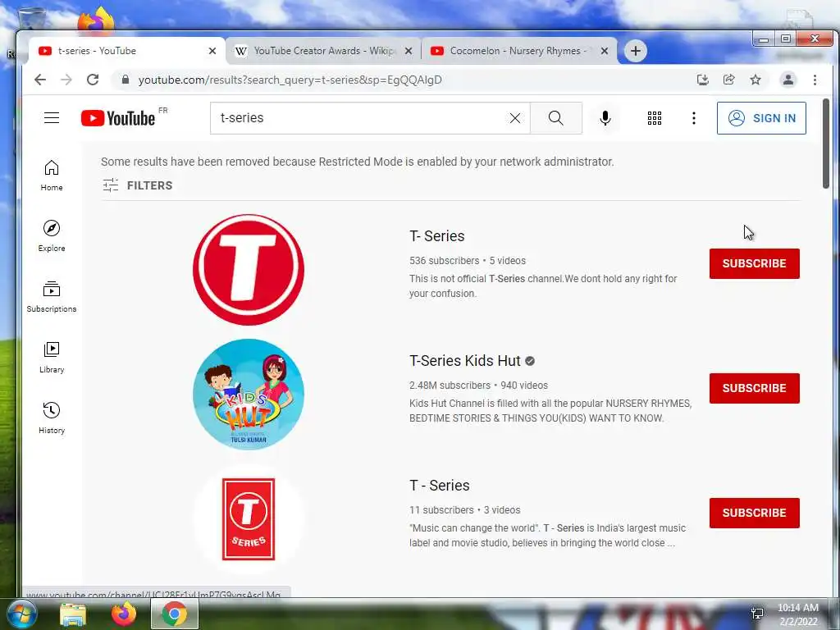Reload the page with the refresh icon
840x630 pixels.
tap(93, 80)
